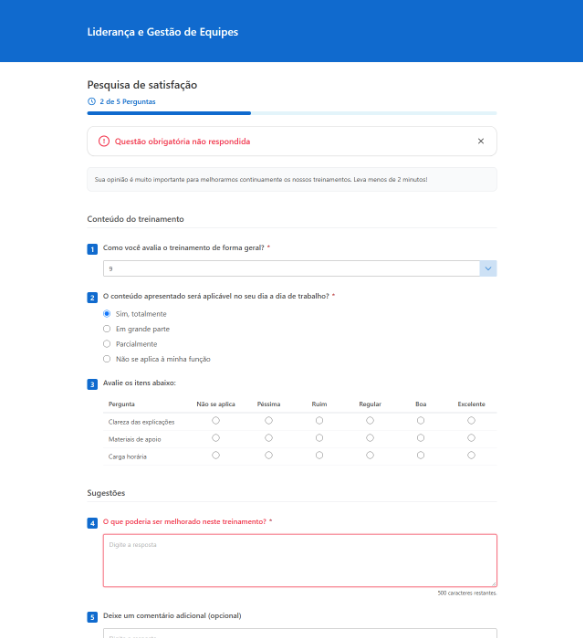Click the 'Materiais de apoio' row label
The image size is (583, 638).
[x=135, y=439]
